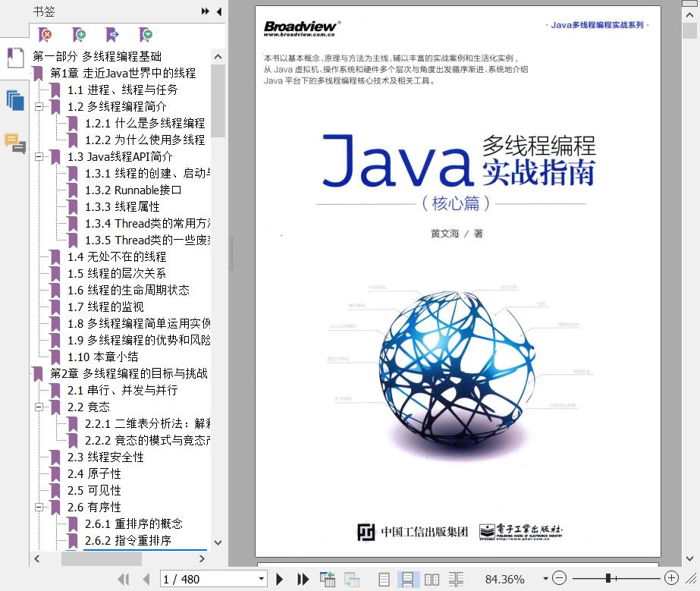
Task: Open bookmark 第一部分 多线程编程基础
Action: click(97, 56)
